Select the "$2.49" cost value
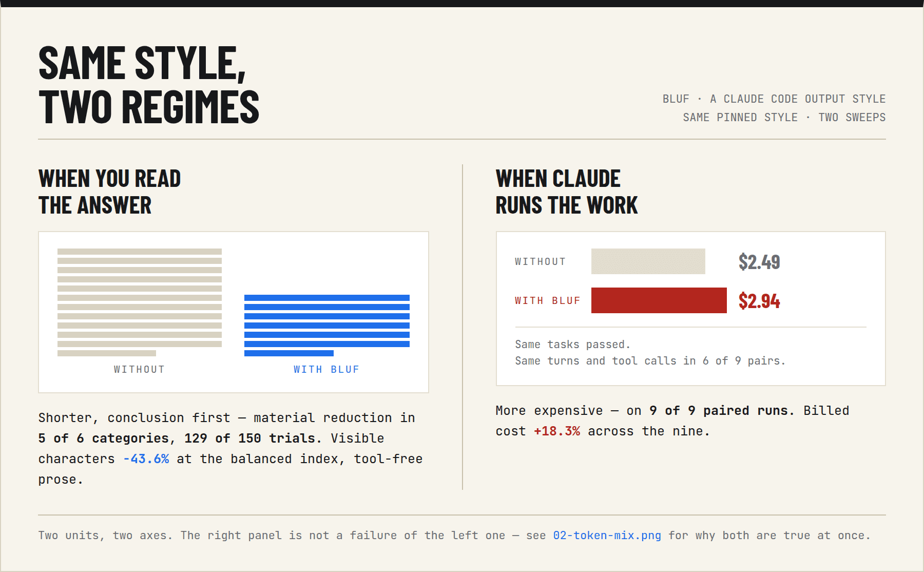Viewport: 924px width, 572px height. [759, 262]
